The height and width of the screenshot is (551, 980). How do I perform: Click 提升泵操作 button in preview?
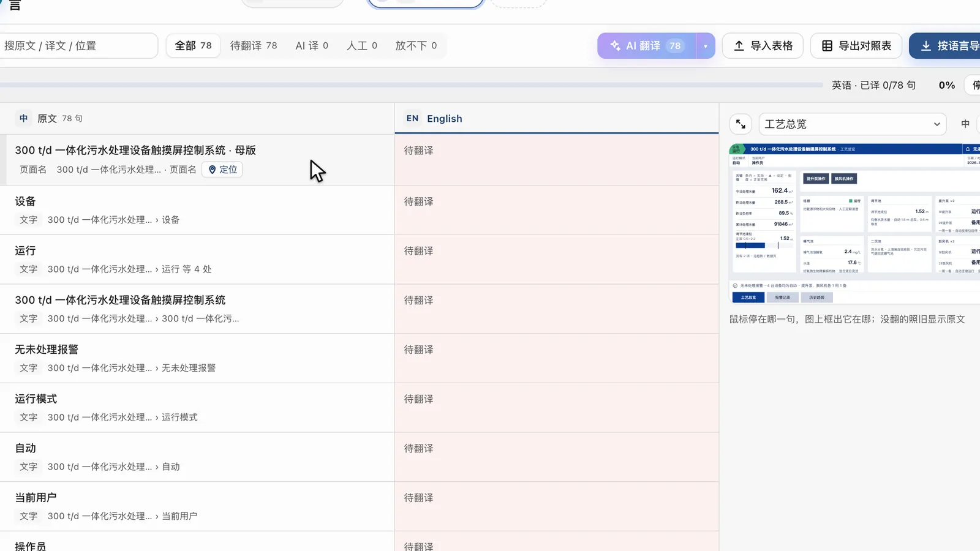[x=816, y=179]
